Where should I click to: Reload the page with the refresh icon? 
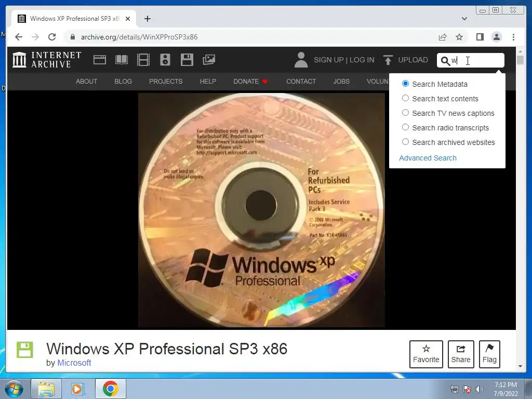(x=52, y=37)
